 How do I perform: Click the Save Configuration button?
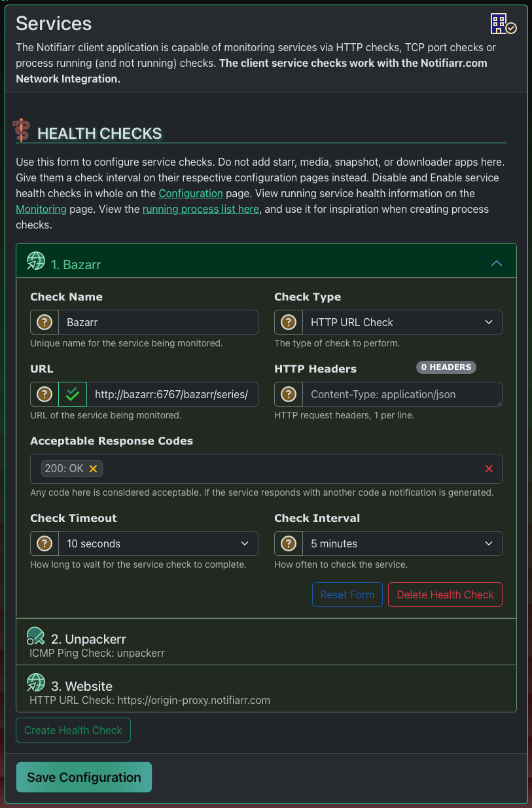pyautogui.click(x=84, y=777)
